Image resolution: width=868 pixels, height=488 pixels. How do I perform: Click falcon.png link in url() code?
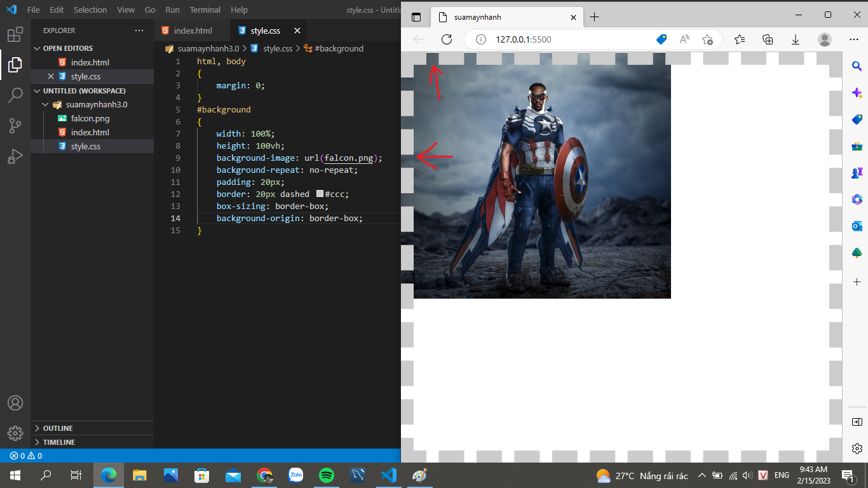coord(349,158)
